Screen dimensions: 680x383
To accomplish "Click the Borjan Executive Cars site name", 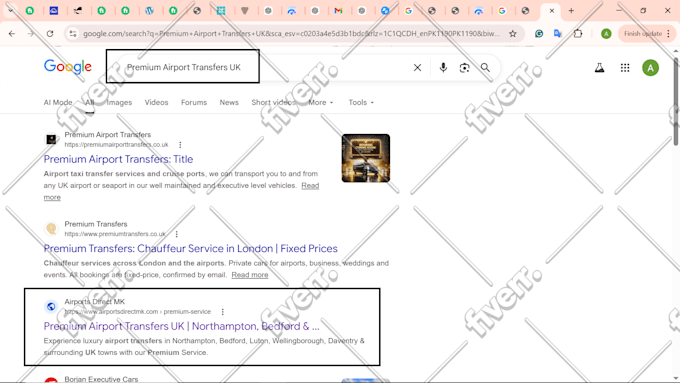I will coord(101,379).
